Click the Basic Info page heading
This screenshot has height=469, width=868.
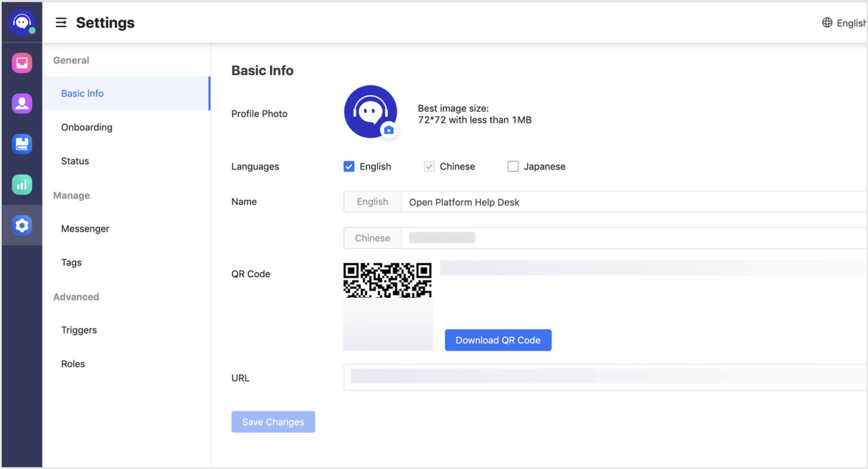point(262,70)
